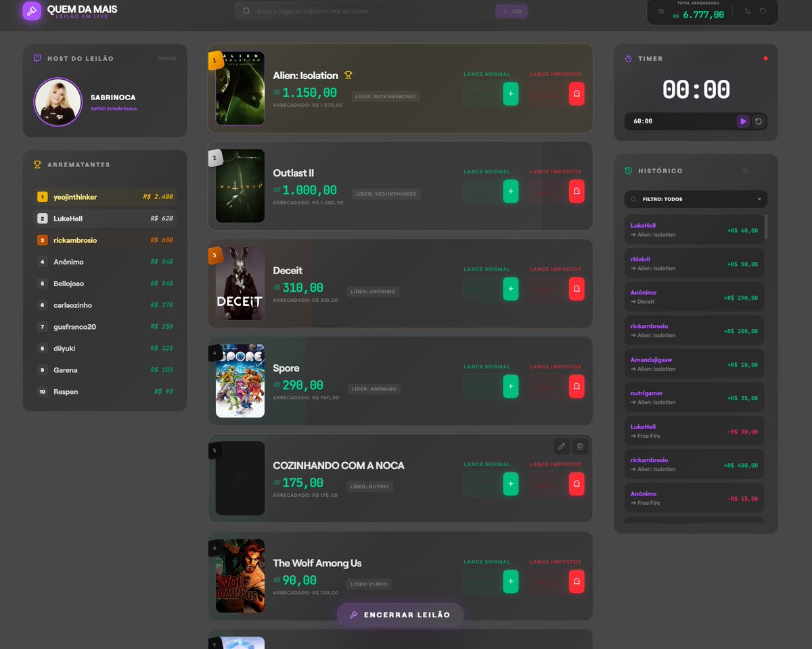Place impostor bid on The Wolf Among Us

click(577, 581)
